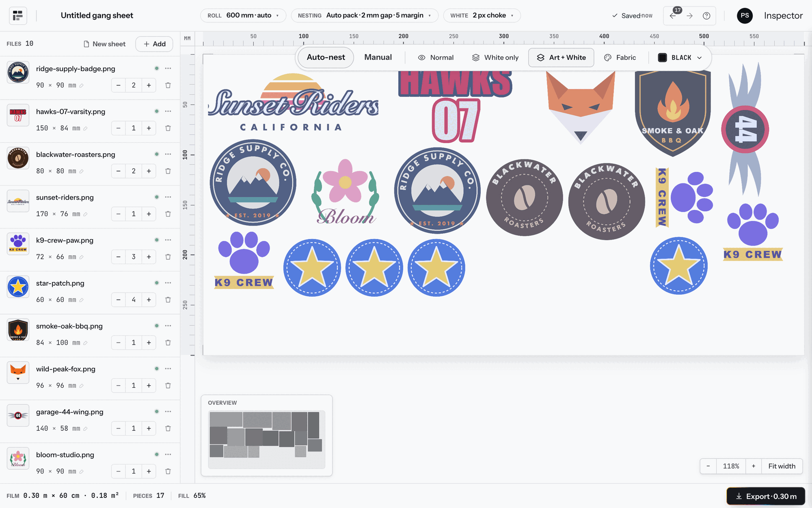Click the Fit width button
The width and height of the screenshot is (812, 508).
[x=782, y=466]
